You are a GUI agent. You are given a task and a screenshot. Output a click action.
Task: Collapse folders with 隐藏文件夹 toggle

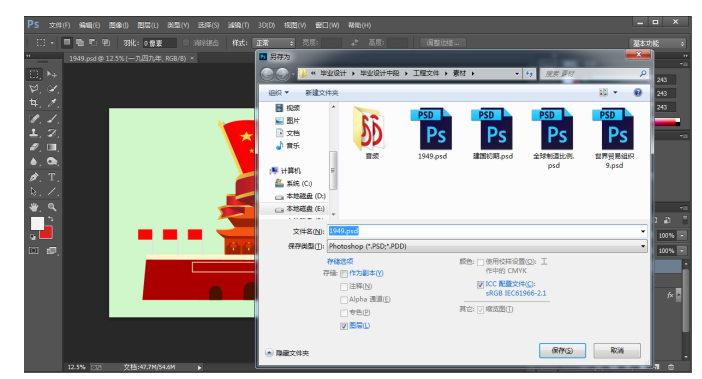287,353
